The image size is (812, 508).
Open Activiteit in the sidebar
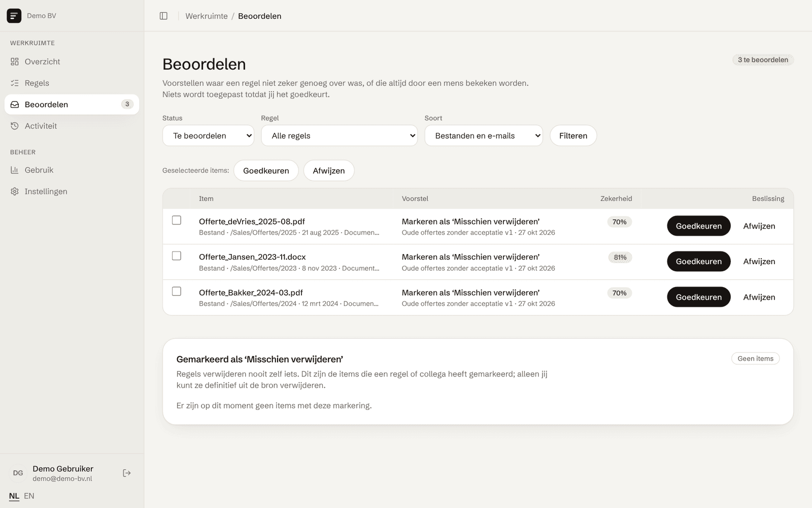[x=72, y=126]
